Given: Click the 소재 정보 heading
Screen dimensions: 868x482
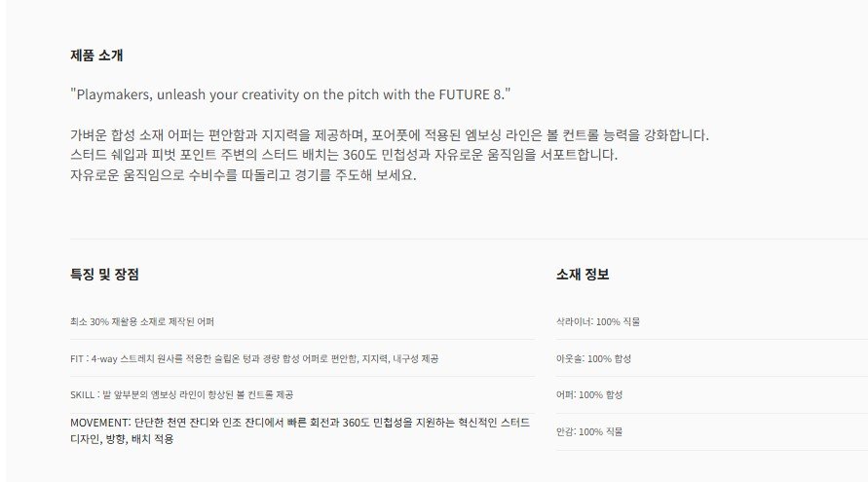Looking at the screenshot, I should (583, 275).
